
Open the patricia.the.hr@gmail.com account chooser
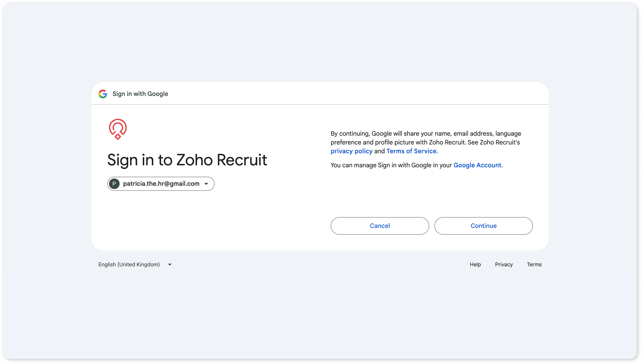click(161, 184)
